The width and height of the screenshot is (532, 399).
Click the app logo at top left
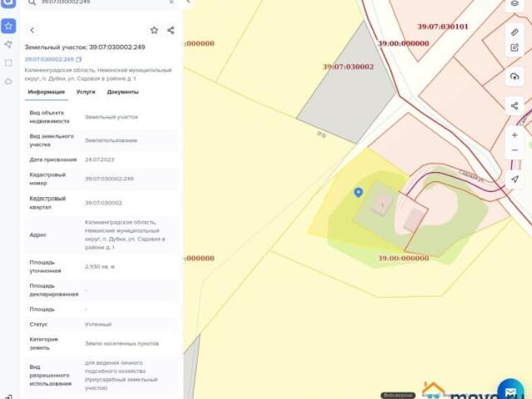point(8,3)
